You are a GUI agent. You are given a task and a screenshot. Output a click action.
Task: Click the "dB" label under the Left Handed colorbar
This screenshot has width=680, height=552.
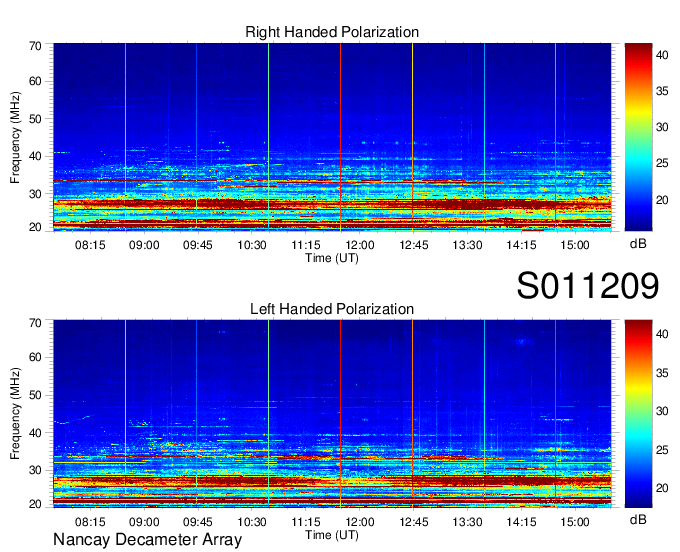click(x=638, y=519)
